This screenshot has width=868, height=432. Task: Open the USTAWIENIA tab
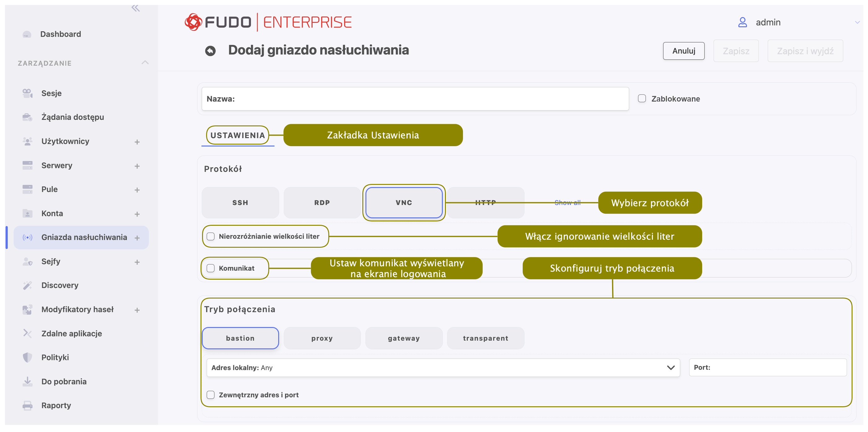point(238,136)
